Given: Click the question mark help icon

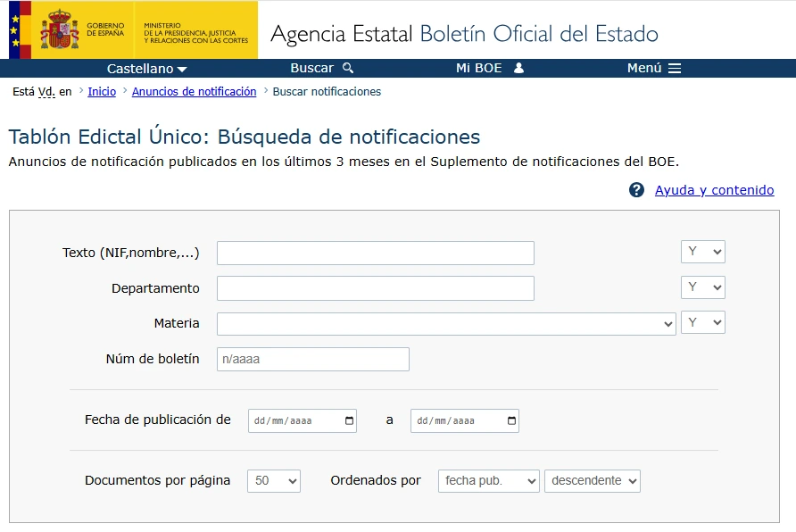Looking at the screenshot, I should tap(636, 190).
